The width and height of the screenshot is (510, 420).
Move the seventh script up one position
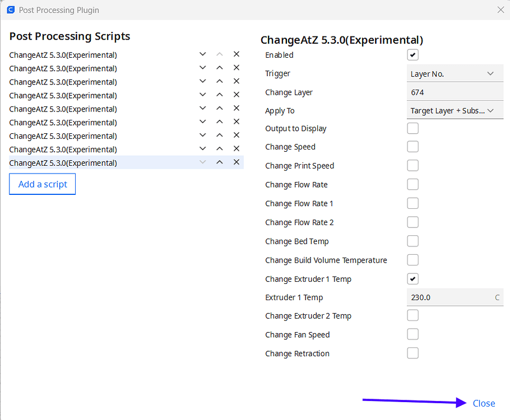click(x=220, y=136)
